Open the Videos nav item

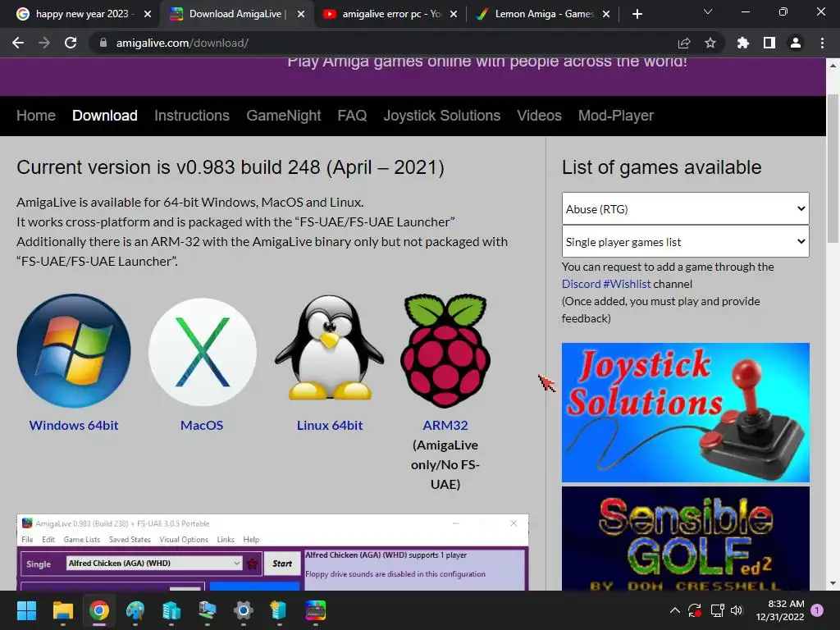(x=540, y=116)
